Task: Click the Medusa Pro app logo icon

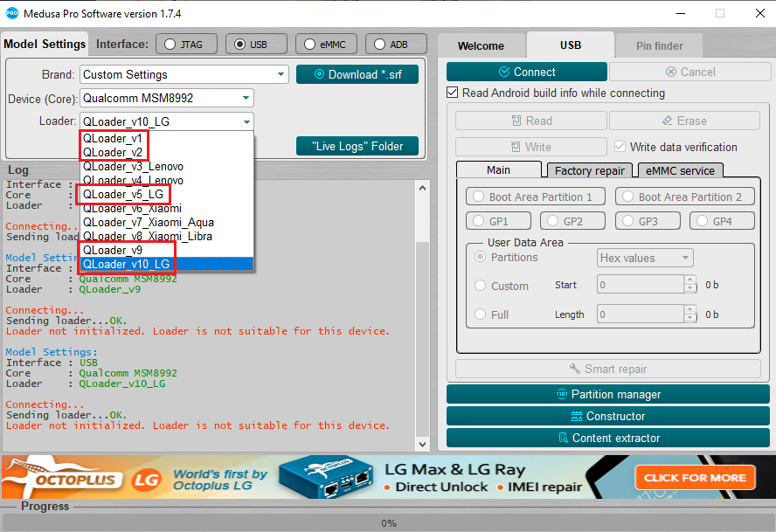Action: point(12,13)
